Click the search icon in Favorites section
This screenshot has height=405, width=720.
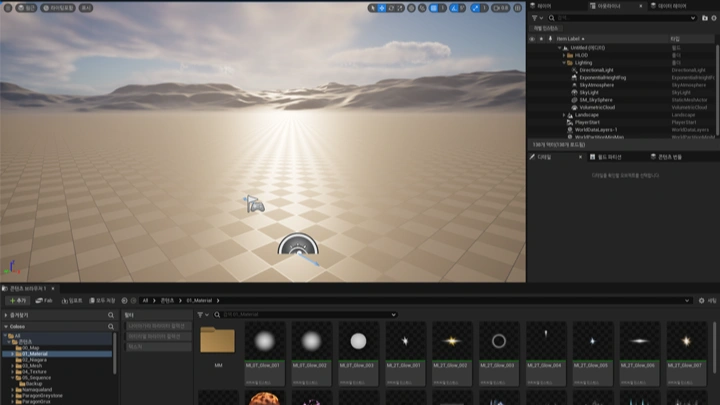[x=111, y=313]
